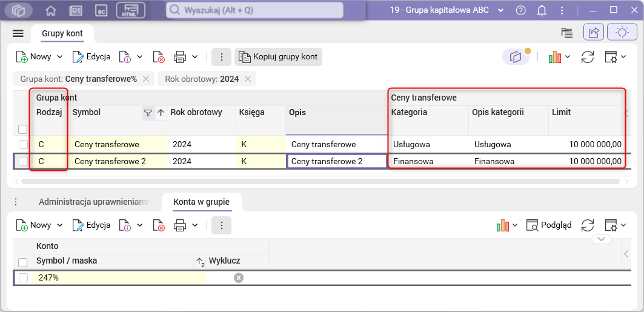
Task: Select the Konta w grupie tab
Action: tap(201, 202)
